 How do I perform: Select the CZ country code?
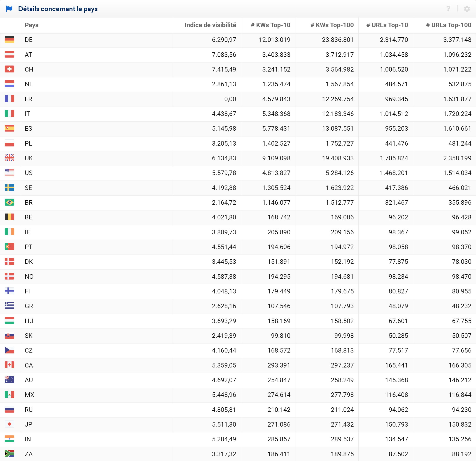click(x=29, y=350)
